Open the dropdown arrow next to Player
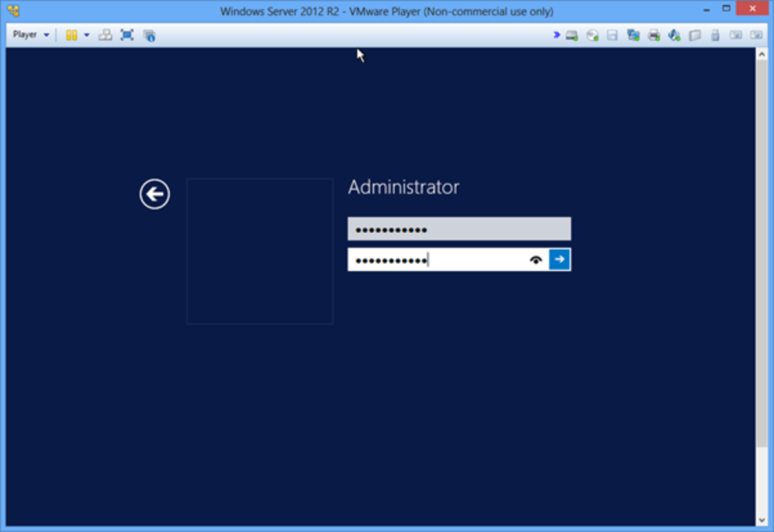This screenshot has width=774, height=532. click(46, 35)
